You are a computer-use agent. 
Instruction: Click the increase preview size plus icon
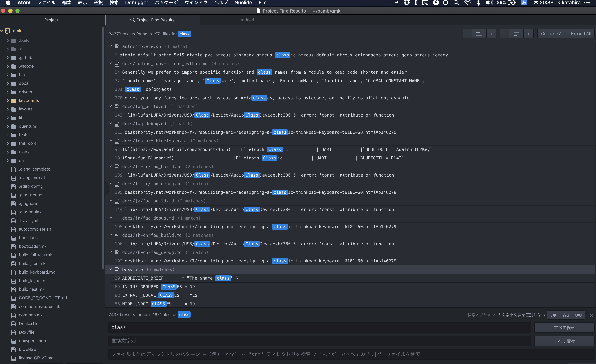point(491,34)
